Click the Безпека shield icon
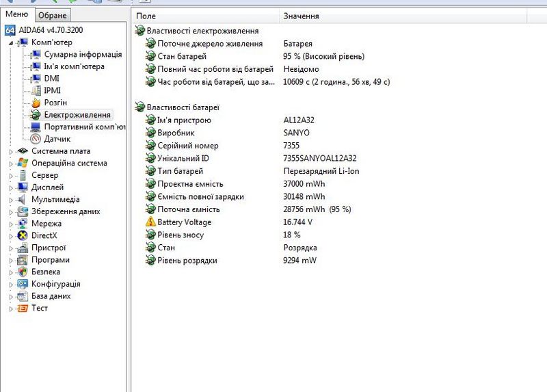 [x=23, y=272]
